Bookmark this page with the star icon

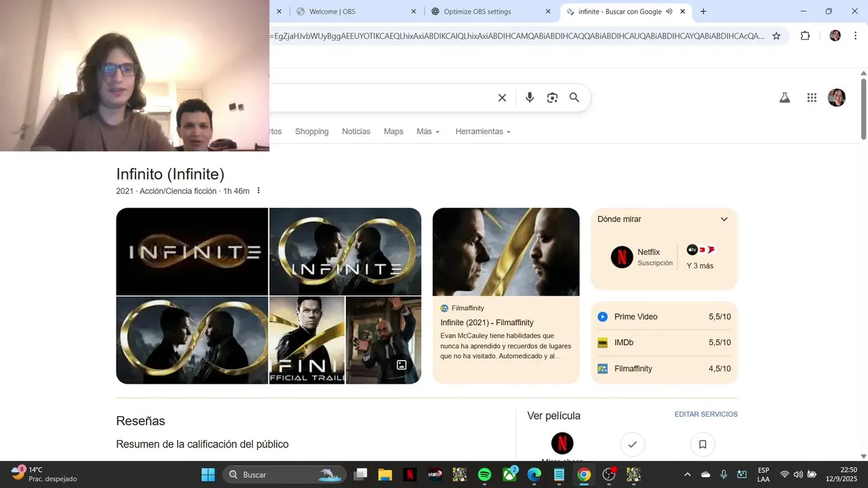coord(776,36)
